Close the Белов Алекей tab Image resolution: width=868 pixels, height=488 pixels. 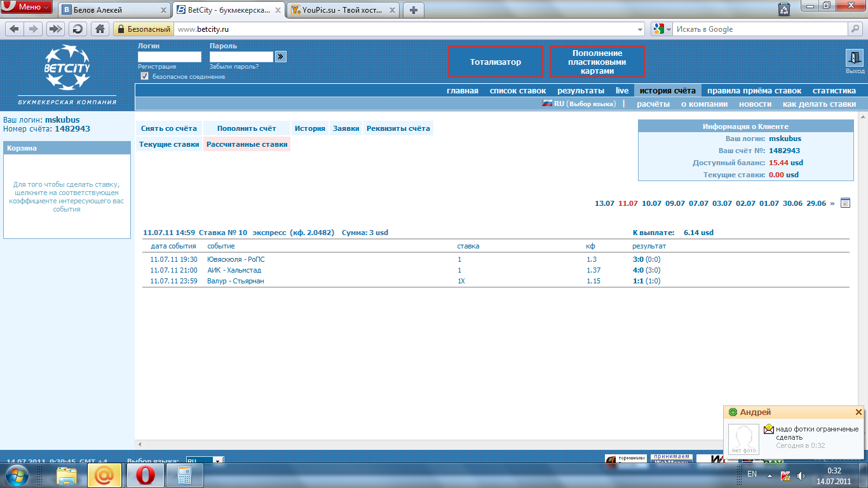pos(163,10)
